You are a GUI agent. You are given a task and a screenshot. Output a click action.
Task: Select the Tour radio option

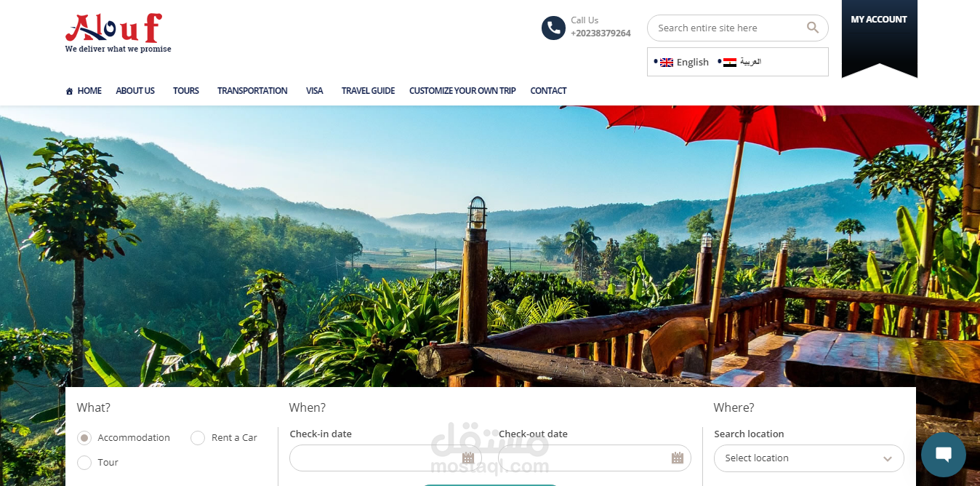tap(84, 463)
